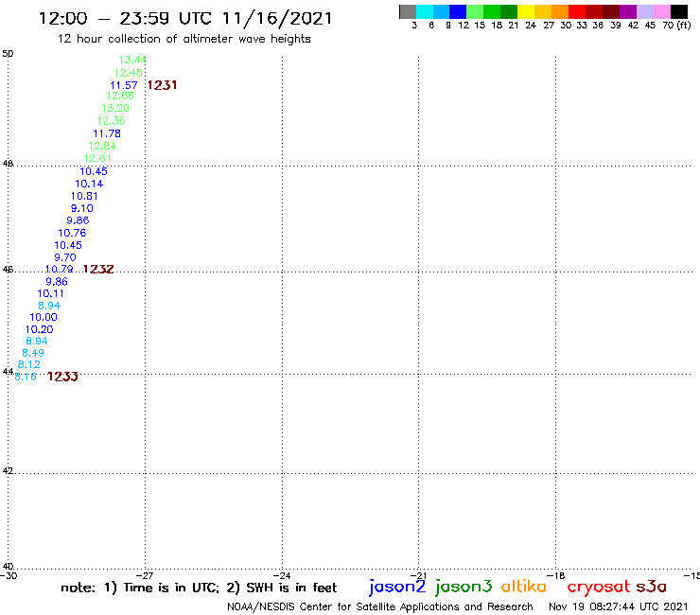Click the 10.79 wave height value

[59, 269]
